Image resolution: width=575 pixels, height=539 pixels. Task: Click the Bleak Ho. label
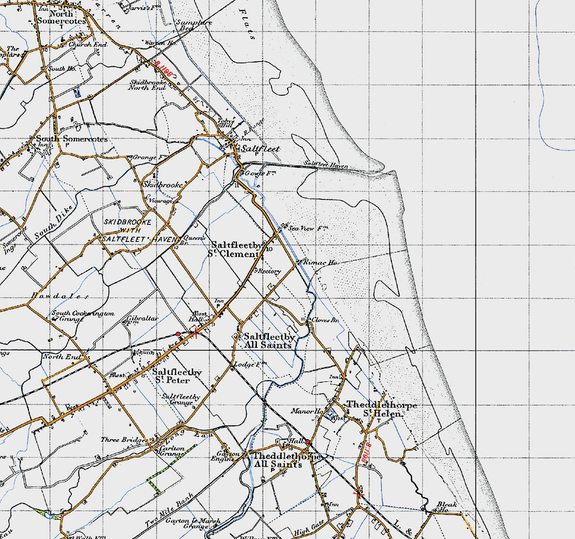447,507
